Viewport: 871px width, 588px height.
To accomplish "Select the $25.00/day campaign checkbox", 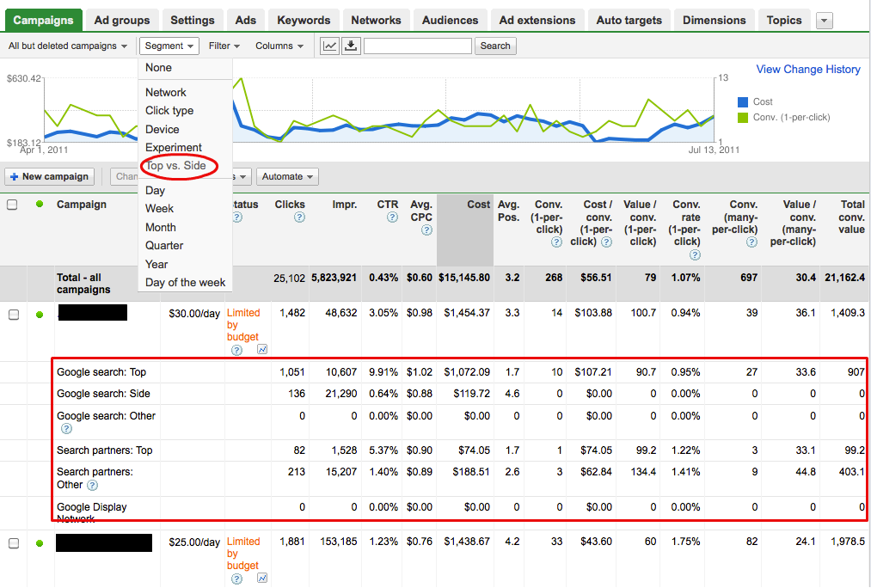I will (x=14, y=543).
